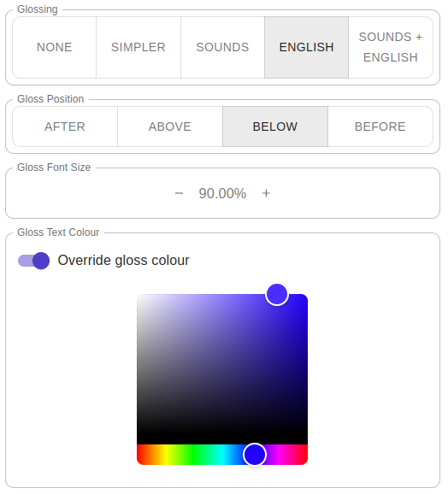The image size is (448, 494).
Task: Choose SIMPLER glossing mode
Action: [139, 47]
